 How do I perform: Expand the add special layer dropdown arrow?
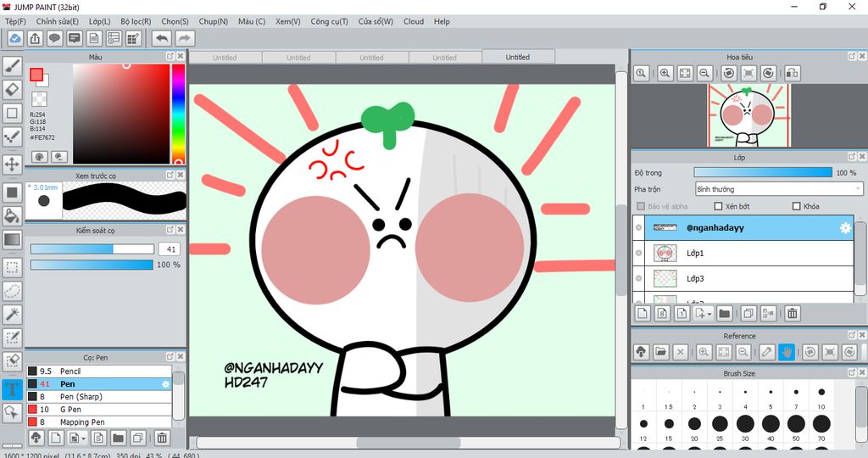[x=709, y=314]
